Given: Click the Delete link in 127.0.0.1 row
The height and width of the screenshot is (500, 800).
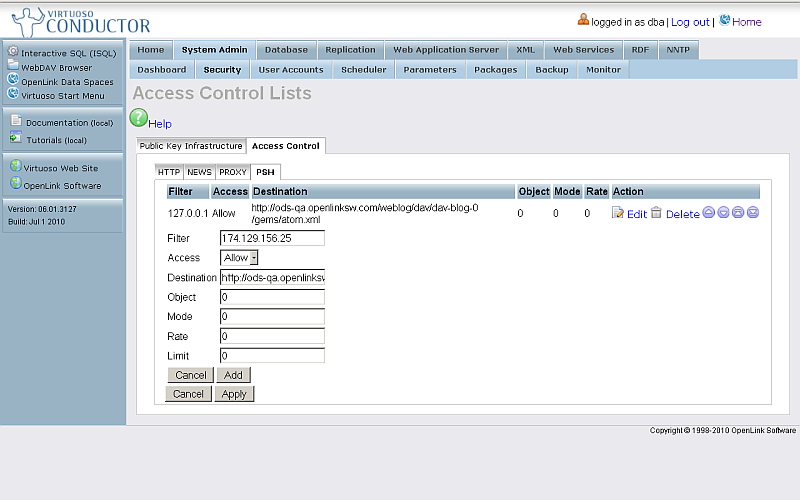Looking at the screenshot, I should tap(683, 214).
